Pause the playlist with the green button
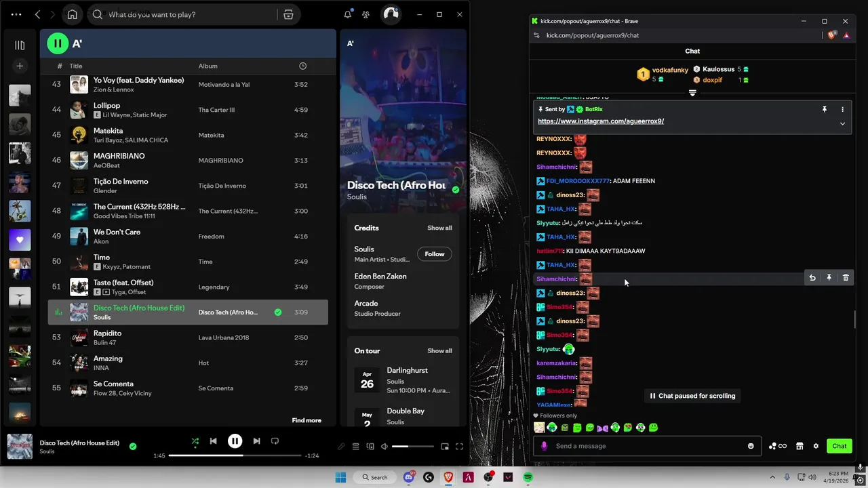 click(58, 43)
